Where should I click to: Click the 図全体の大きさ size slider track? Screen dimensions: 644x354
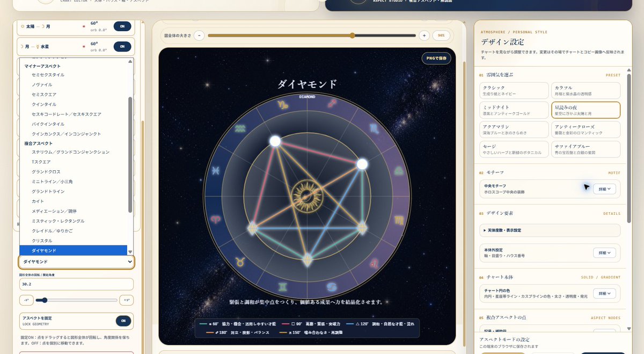[312, 35]
